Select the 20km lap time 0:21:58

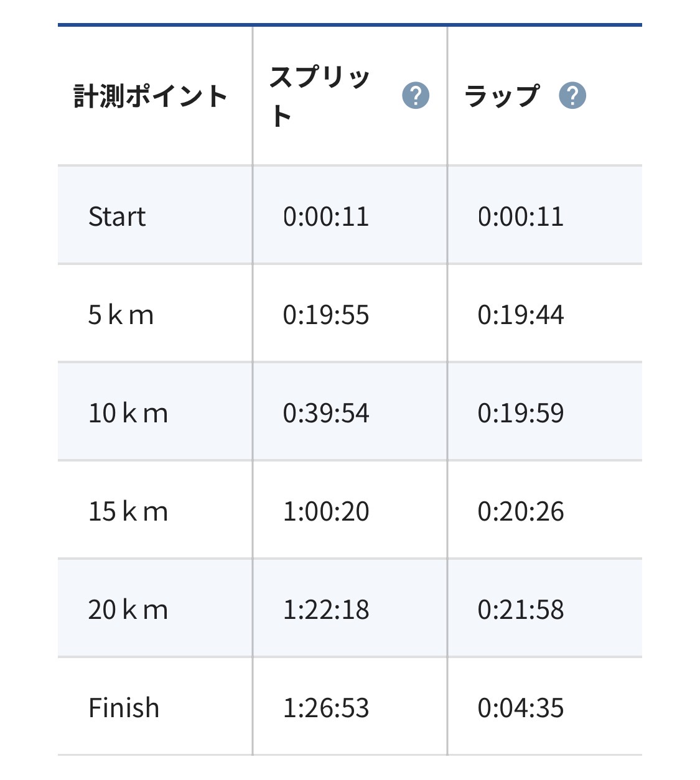521,610
